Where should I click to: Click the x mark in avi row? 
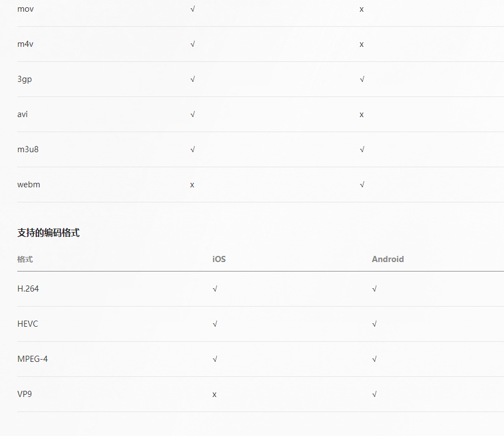362,115
